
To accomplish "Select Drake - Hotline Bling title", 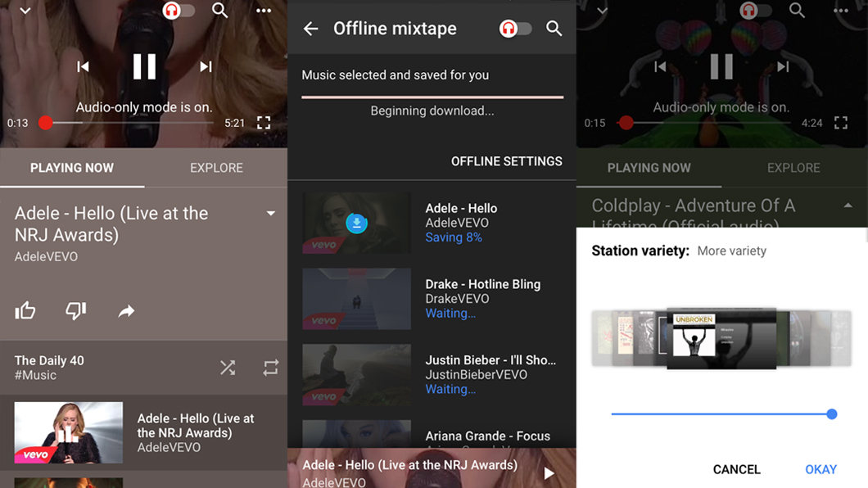I will click(x=482, y=284).
